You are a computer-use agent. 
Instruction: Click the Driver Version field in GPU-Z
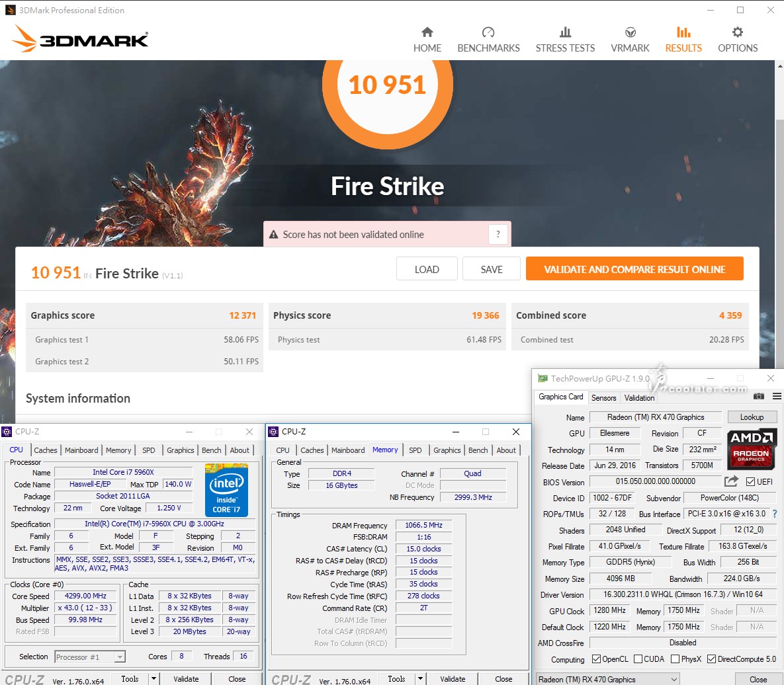click(683, 594)
